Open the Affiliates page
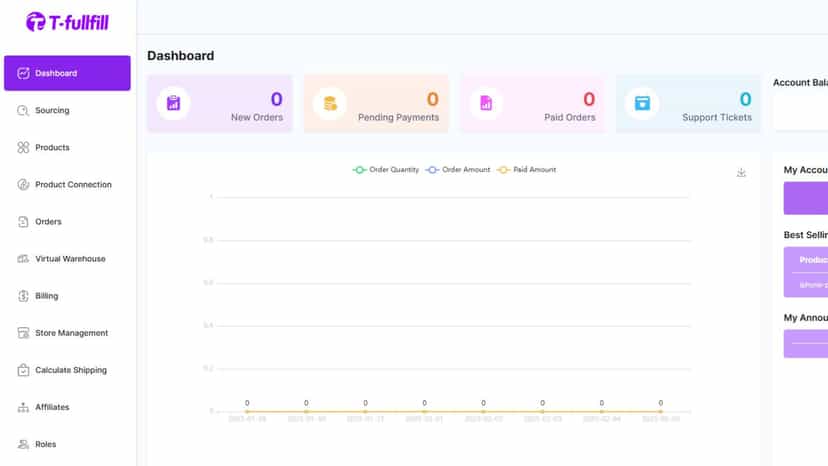The image size is (828, 466). click(x=67, y=407)
